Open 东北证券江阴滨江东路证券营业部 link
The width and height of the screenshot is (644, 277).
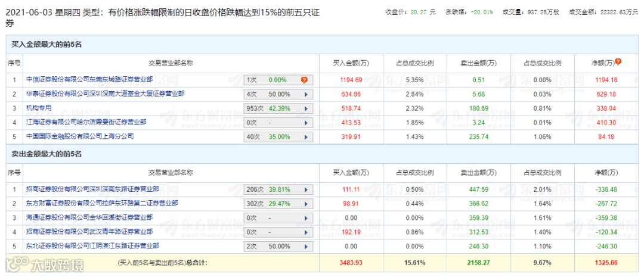point(92,246)
